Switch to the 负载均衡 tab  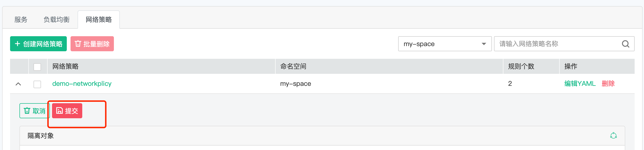[x=56, y=20]
